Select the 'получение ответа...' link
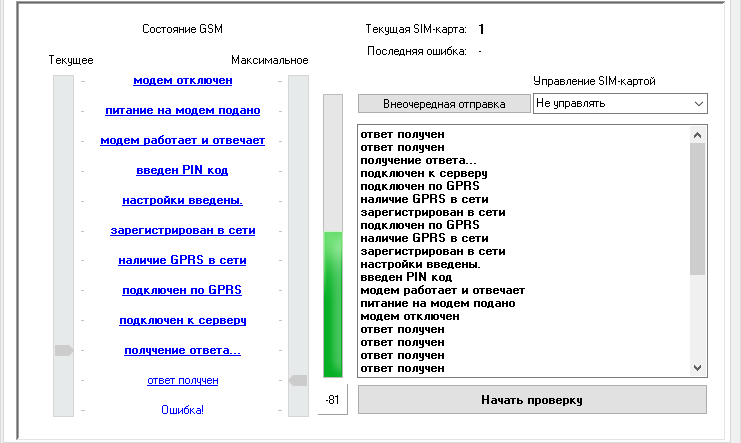 pos(182,350)
